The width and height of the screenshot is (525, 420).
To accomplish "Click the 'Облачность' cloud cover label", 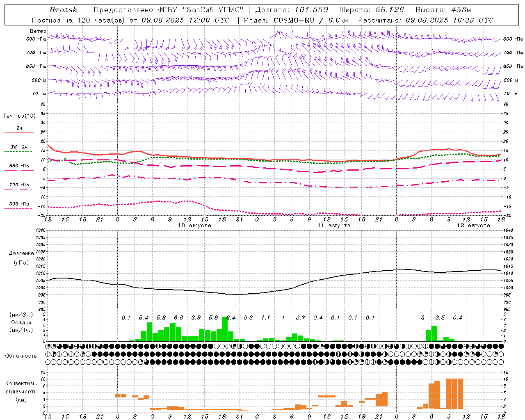I will [21, 356].
